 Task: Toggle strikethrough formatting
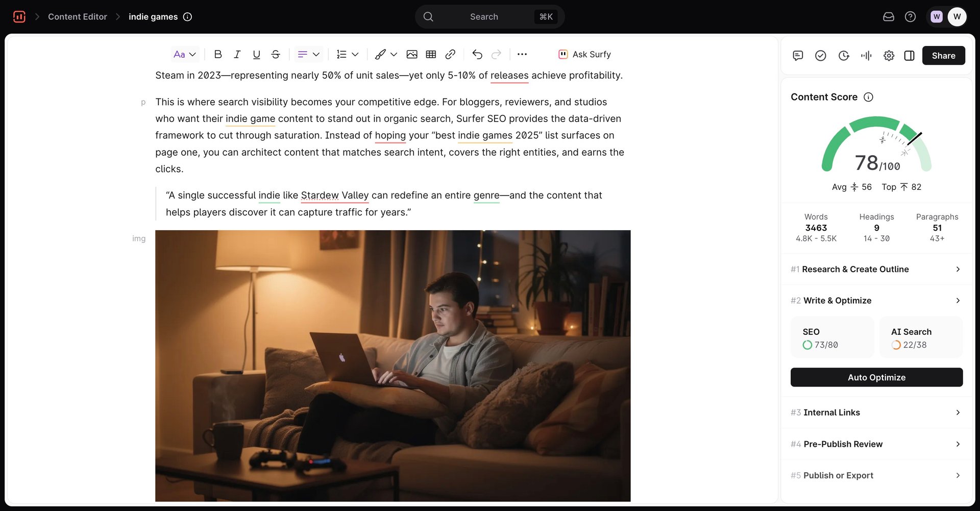276,54
